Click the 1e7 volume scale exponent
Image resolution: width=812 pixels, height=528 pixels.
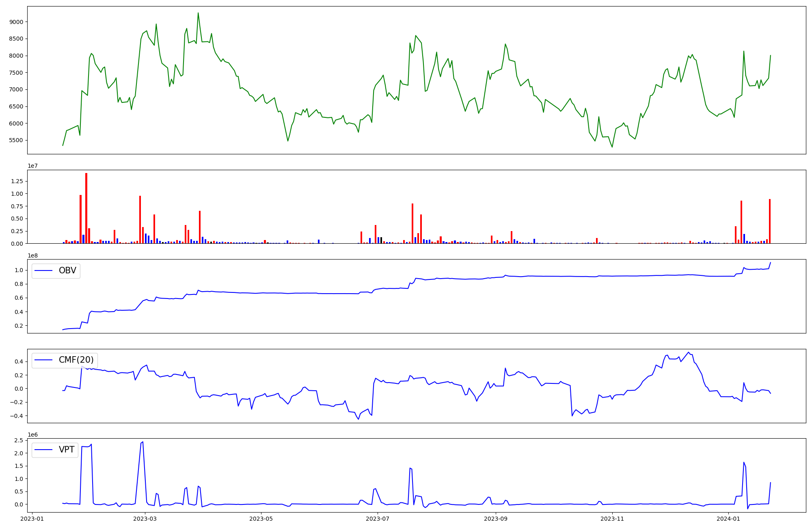click(x=33, y=166)
